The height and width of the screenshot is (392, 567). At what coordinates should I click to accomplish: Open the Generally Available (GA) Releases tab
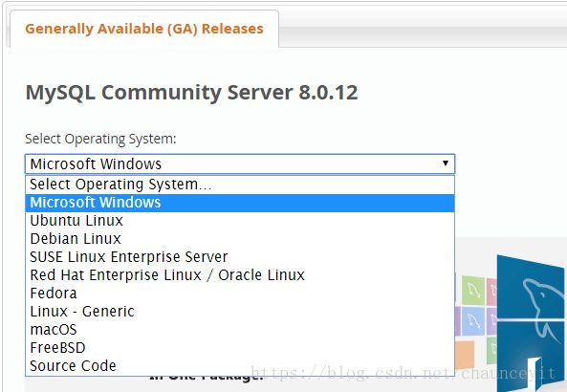144,29
